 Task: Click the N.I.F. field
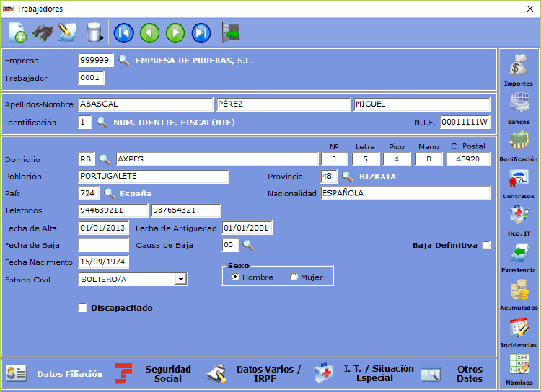tap(465, 122)
